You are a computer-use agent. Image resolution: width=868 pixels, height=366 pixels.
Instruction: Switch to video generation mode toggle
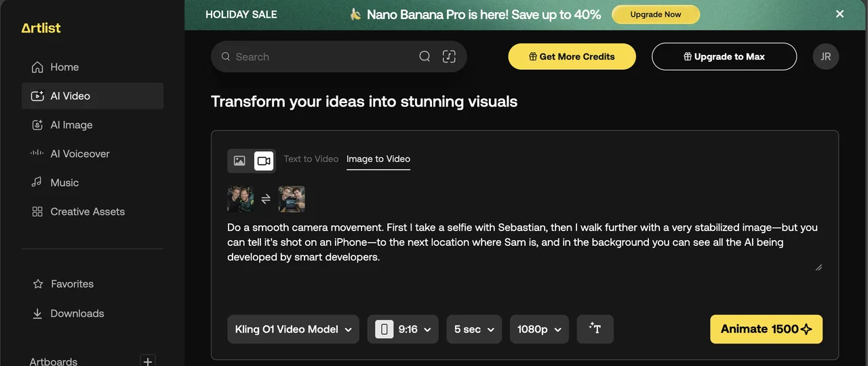[264, 161]
